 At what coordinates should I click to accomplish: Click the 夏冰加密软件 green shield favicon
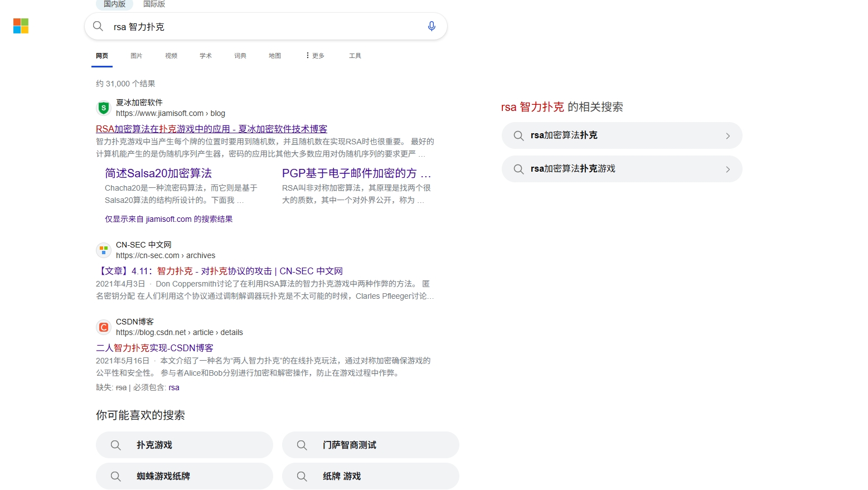pos(104,108)
